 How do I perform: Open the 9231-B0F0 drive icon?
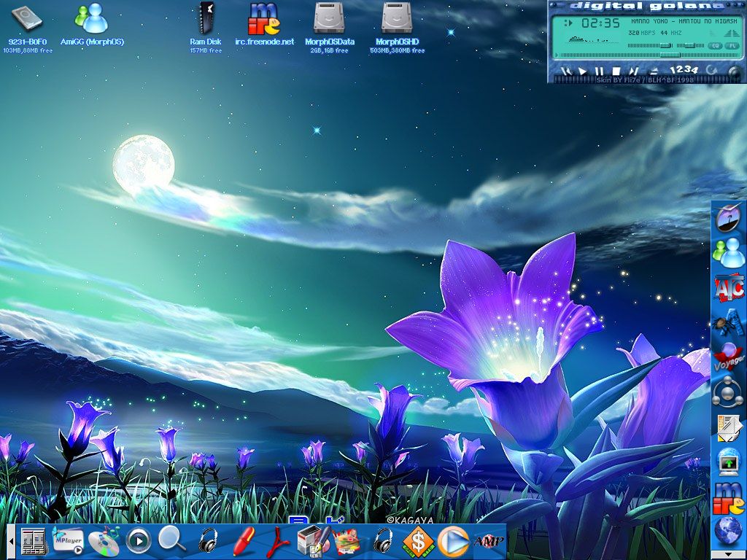pos(27,19)
